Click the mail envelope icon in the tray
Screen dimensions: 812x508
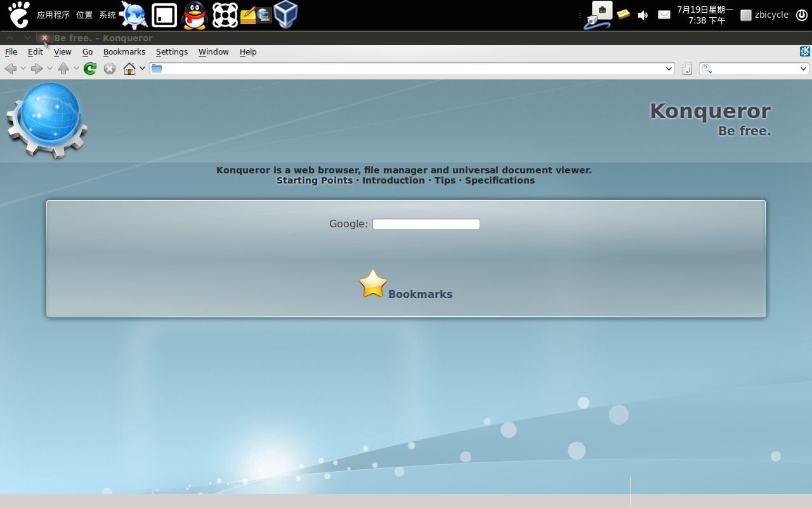click(x=664, y=15)
